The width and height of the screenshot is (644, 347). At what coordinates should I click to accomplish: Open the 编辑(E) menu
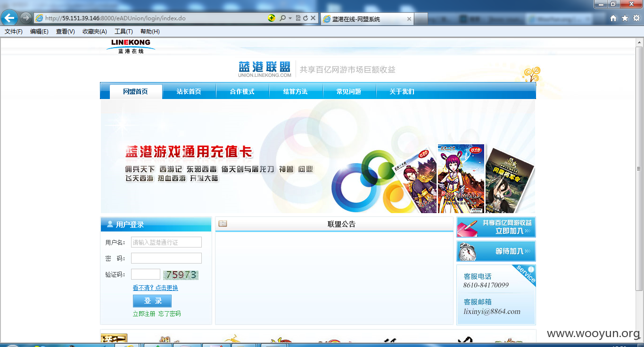click(x=39, y=32)
